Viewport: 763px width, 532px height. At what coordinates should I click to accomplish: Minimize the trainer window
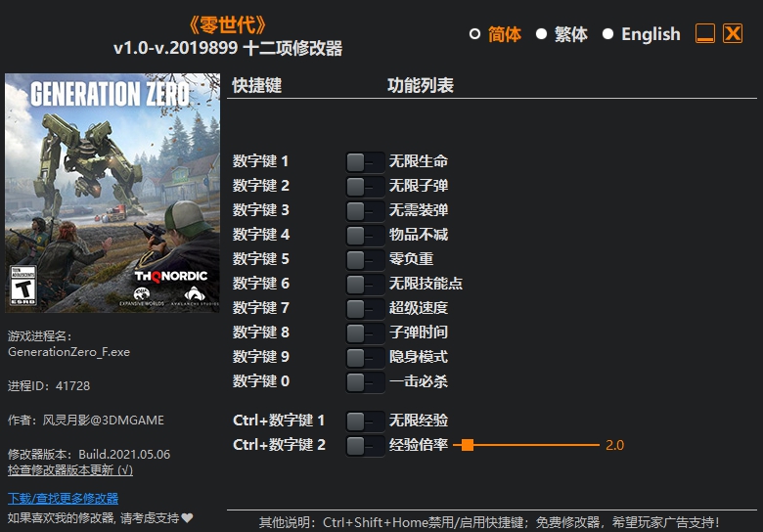point(704,33)
